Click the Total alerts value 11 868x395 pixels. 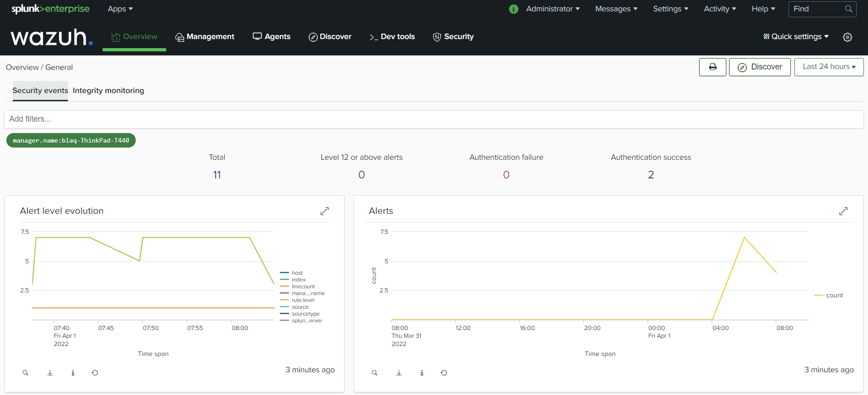[x=217, y=175]
